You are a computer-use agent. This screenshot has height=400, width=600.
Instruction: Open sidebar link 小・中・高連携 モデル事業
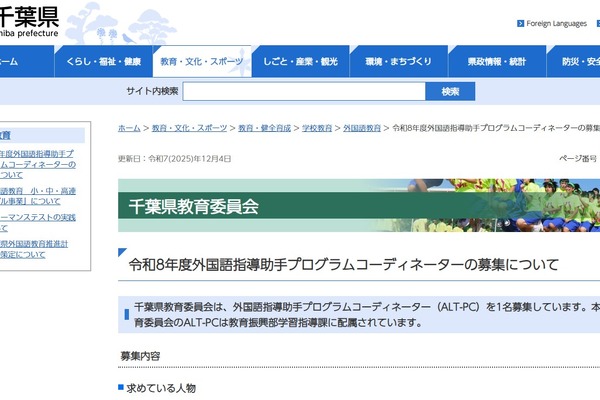click(x=38, y=196)
